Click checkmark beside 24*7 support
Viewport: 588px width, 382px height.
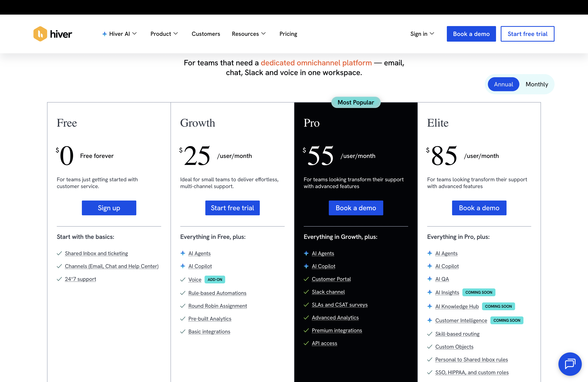coord(59,279)
